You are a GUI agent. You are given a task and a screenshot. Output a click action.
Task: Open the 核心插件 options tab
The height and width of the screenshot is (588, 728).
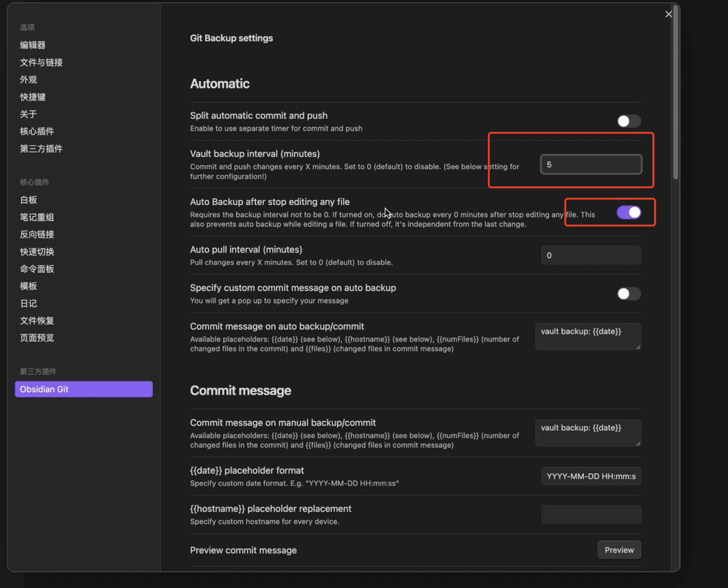coord(37,132)
